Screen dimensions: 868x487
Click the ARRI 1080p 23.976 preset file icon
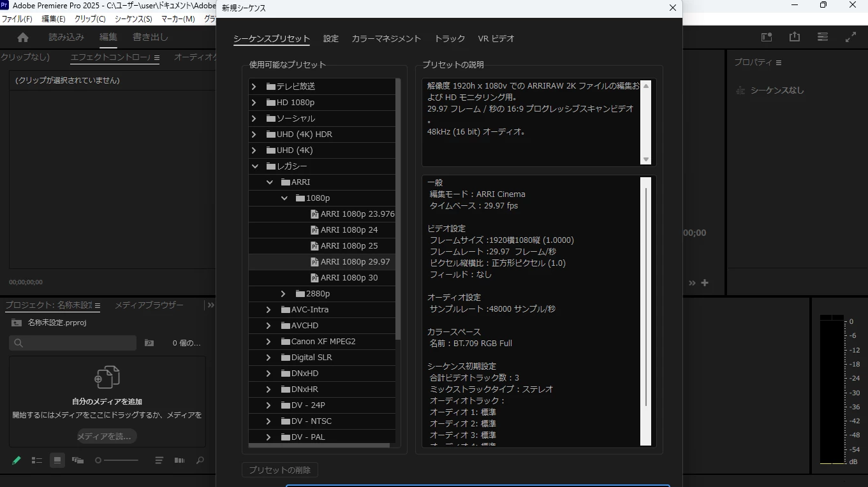click(314, 214)
